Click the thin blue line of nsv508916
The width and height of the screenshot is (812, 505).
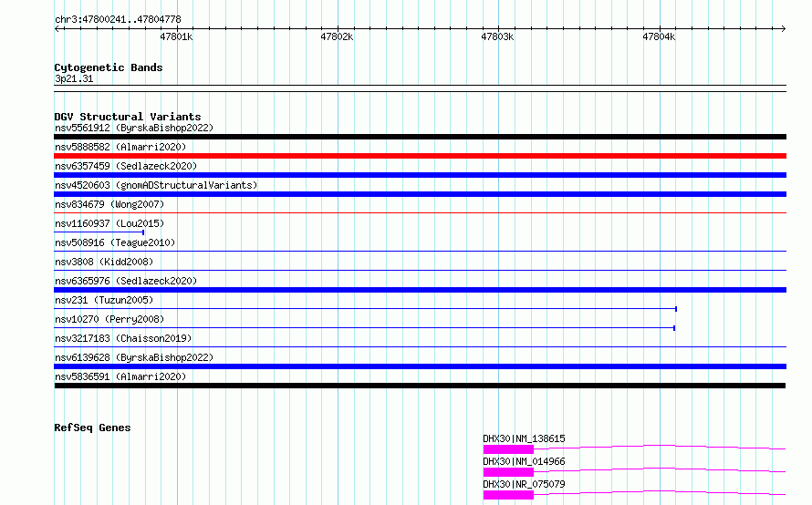point(420,251)
